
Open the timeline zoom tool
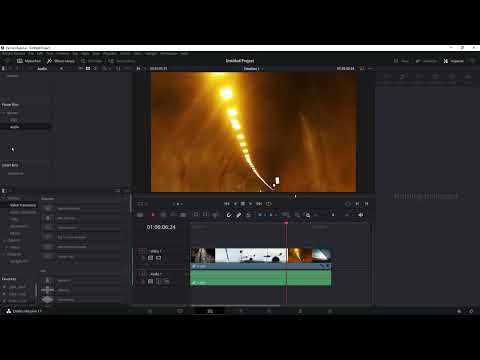pyautogui.click(x=308, y=215)
